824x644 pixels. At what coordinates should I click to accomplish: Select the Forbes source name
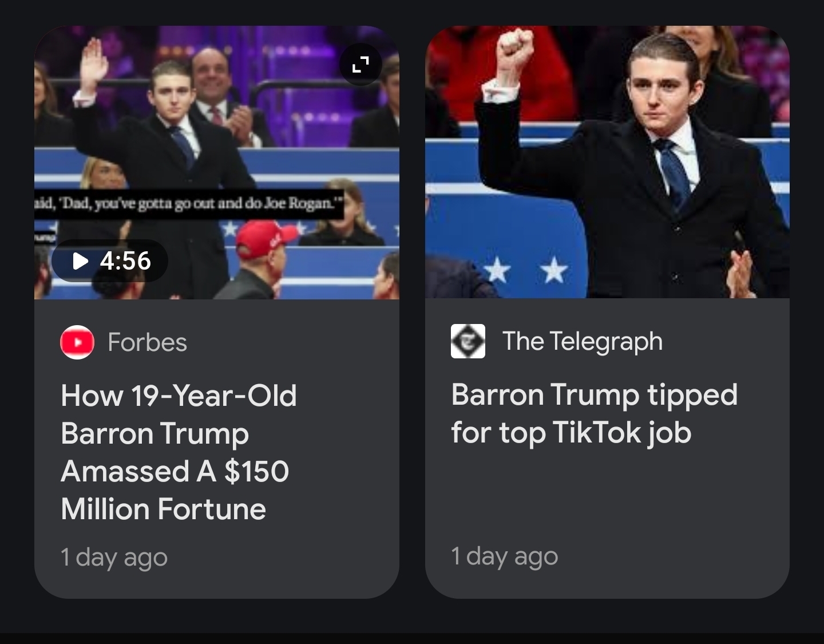click(x=147, y=342)
